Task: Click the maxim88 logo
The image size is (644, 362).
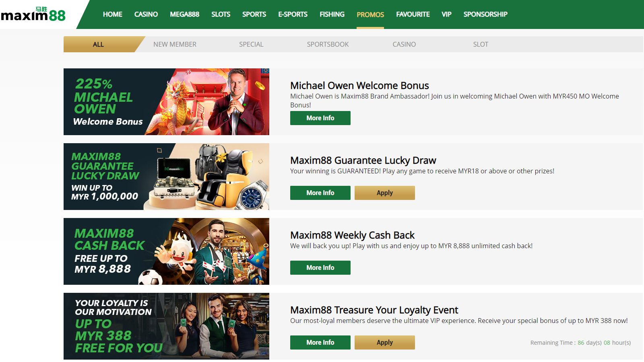Action: pyautogui.click(x=33, y=14)
